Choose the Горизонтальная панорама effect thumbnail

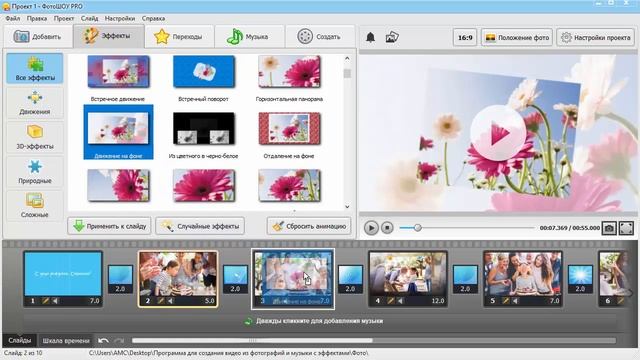[289, 72]
